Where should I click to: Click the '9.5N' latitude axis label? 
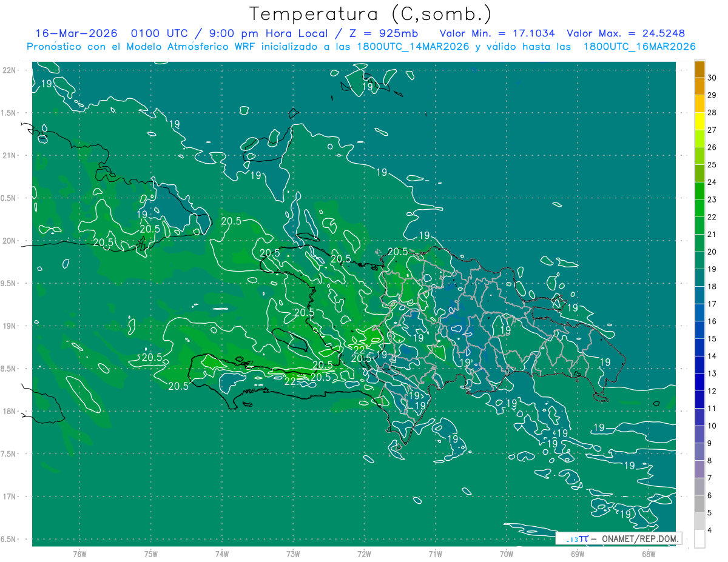(x=9, y=284)
